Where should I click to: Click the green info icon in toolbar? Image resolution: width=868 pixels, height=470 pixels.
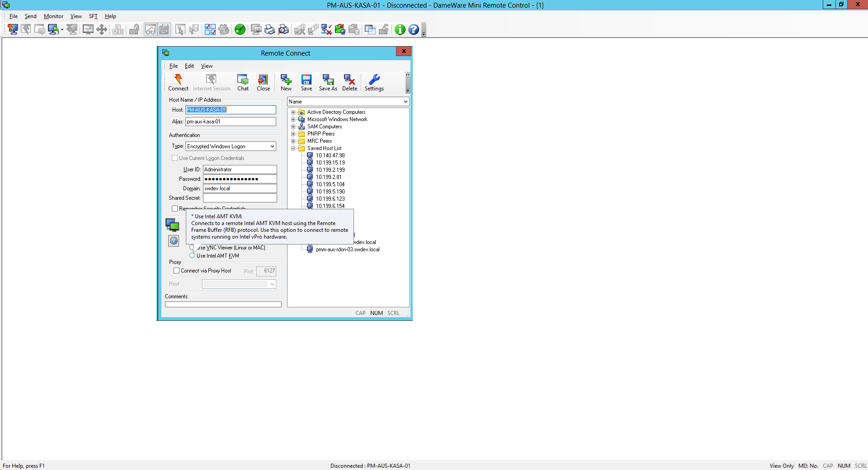pyautogui.click(x=400, y=29)
